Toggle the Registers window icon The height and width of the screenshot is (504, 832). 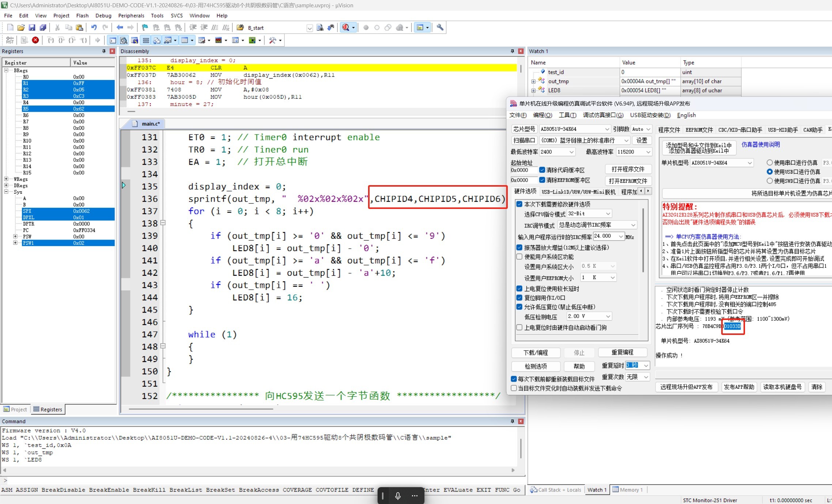point(145,40)
